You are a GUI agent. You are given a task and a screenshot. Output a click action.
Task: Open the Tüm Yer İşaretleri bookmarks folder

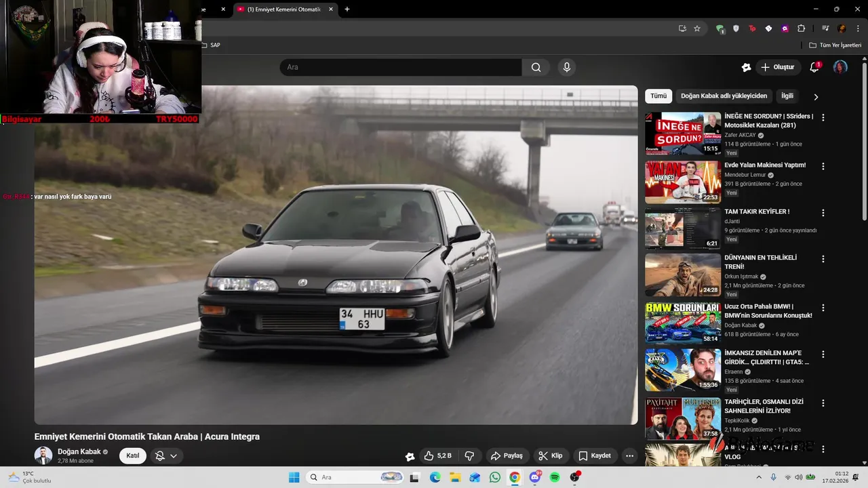point(835,45)
